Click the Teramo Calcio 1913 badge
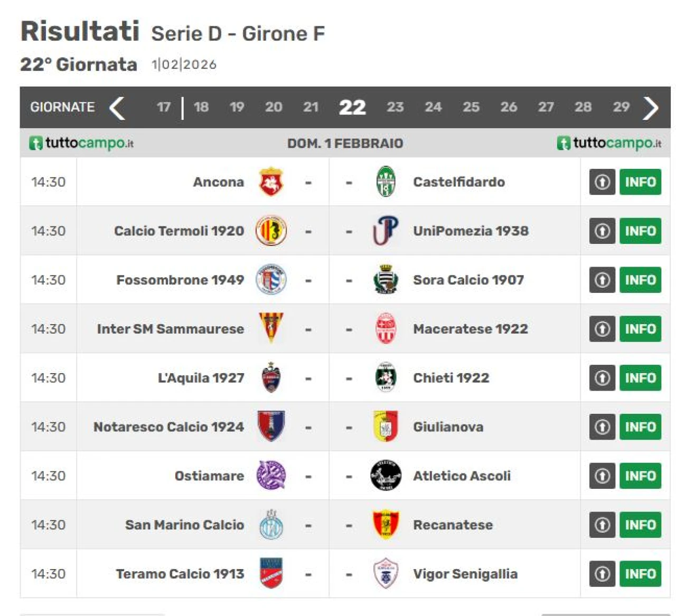This screenshot has width=676, height=616. pyautogui.click(x=271, y=574)
